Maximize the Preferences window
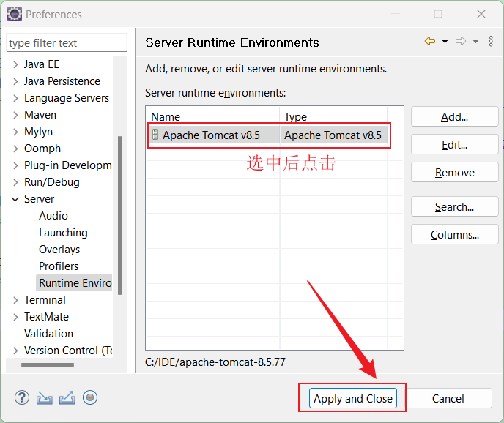The image size is (504, 423). 438,14
